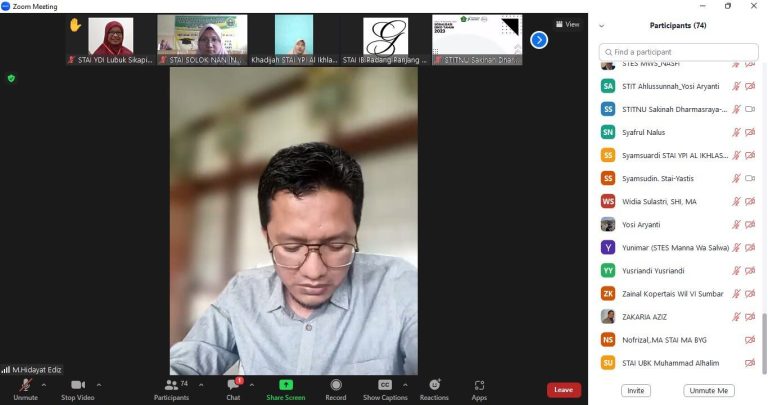The height and width of the screenshot is (405, 768).
Task: Start Share Screen
Action: click(286, 390)
